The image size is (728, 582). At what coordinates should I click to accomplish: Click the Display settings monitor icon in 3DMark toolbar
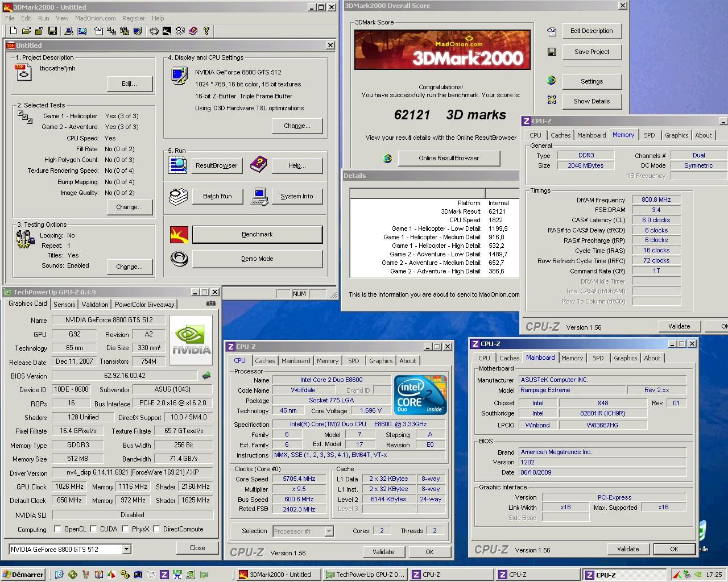(x=137, y=31)
